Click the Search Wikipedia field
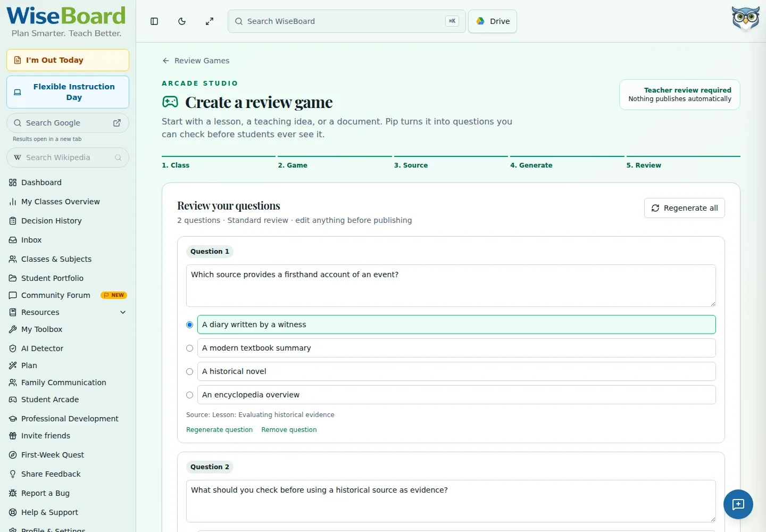Viewport: 766px width, 532px height. pyautogui.click(x=68, y=157)
